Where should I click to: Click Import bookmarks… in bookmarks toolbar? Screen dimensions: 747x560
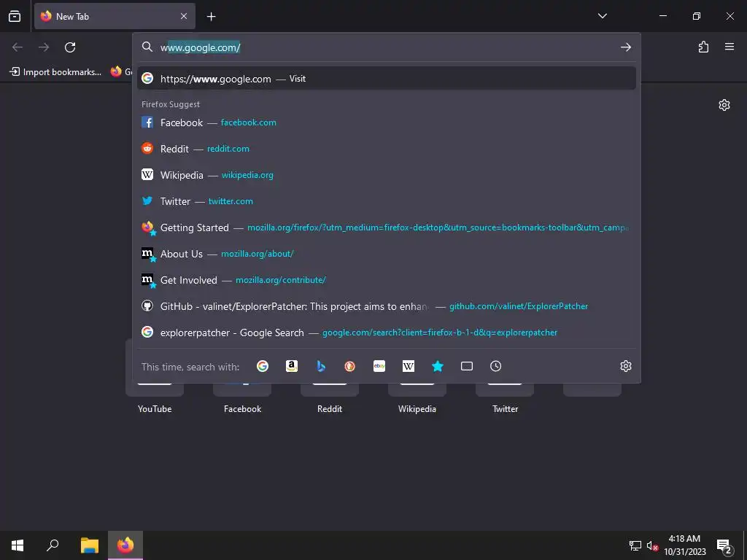[55, 72]
